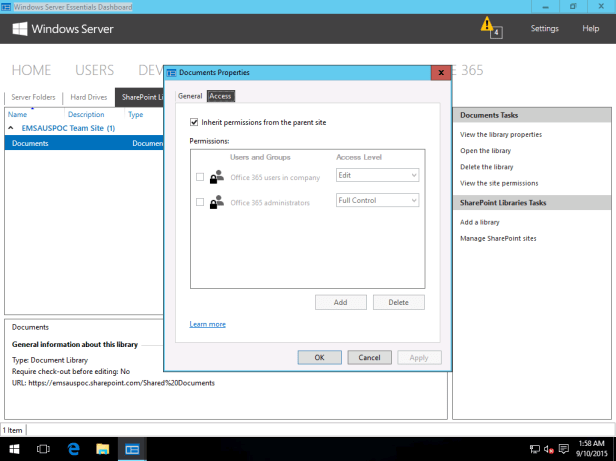Open the Learn more link
The image size is (616, 461).
coord(207,324)
